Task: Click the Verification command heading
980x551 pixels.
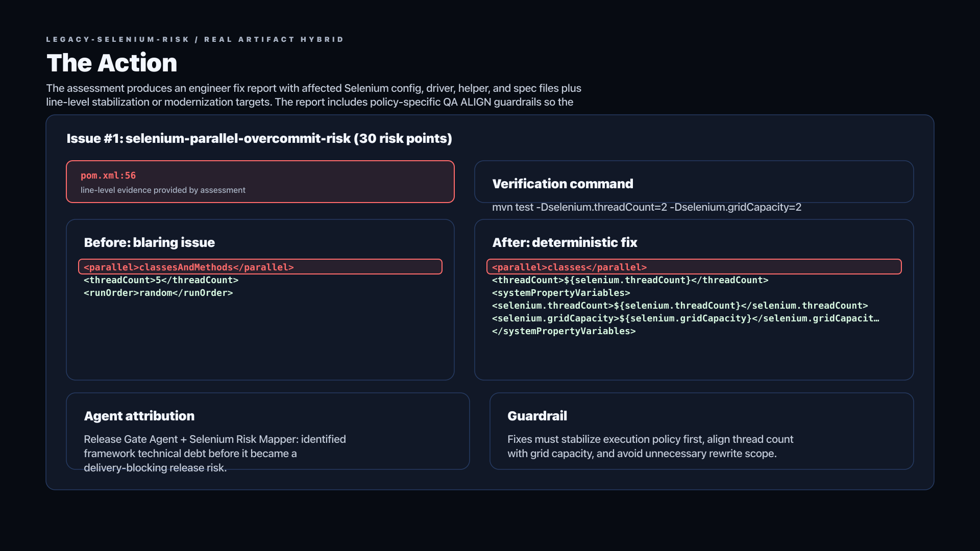Action: coord(562,184)
